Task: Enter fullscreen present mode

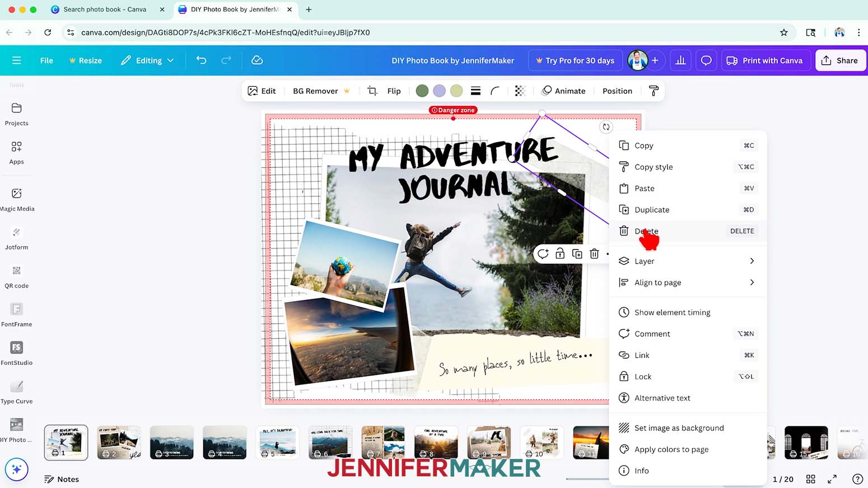Action: 832,479
